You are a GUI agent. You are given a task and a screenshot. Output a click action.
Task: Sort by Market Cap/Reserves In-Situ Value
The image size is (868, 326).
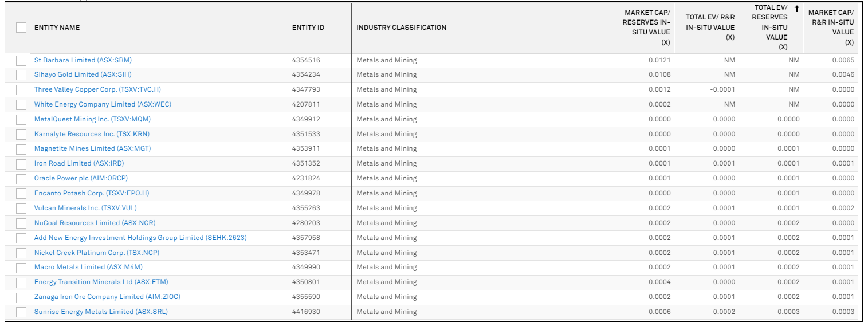(x=647, y=28)
